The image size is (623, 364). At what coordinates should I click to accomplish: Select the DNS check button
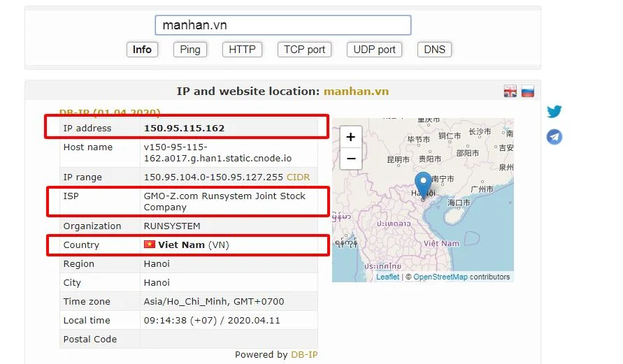(x=434, y=50)
